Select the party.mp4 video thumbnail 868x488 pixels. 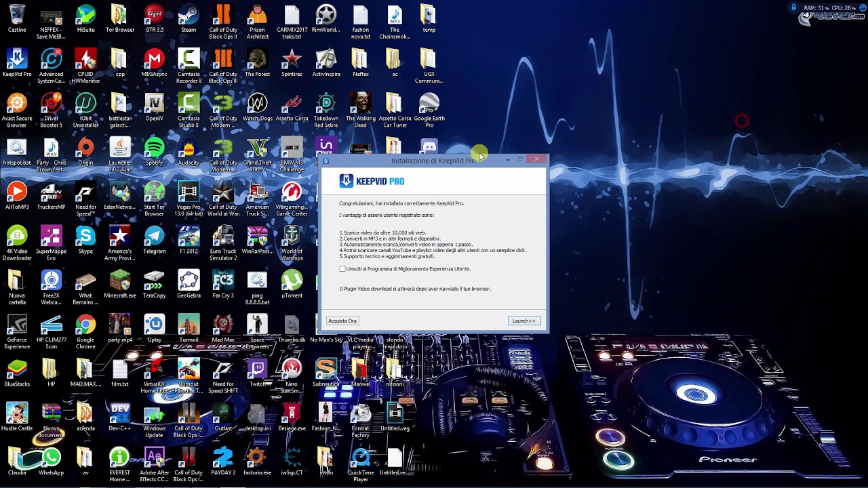[x=119, y=325]
